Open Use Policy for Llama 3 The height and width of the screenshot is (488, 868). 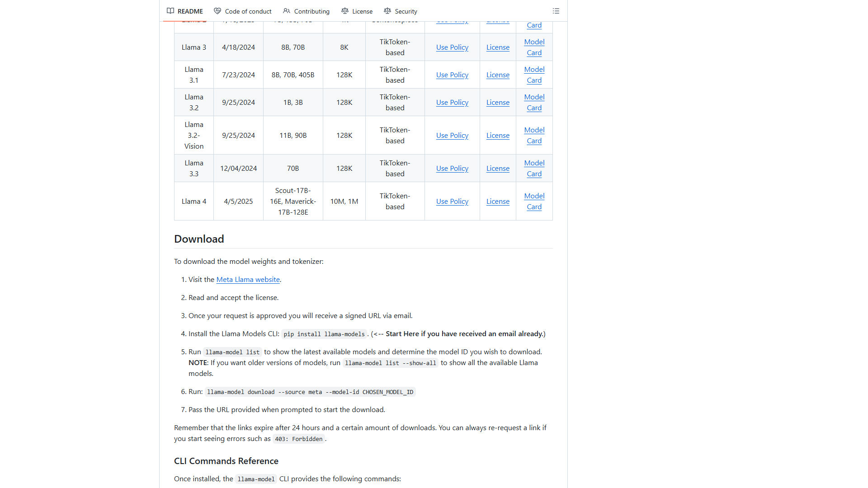452,47
